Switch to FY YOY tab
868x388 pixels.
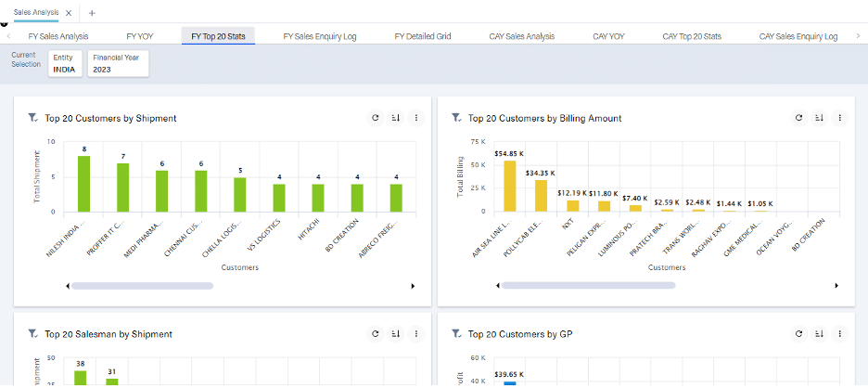pyautogui.click(x=139, y=36)
